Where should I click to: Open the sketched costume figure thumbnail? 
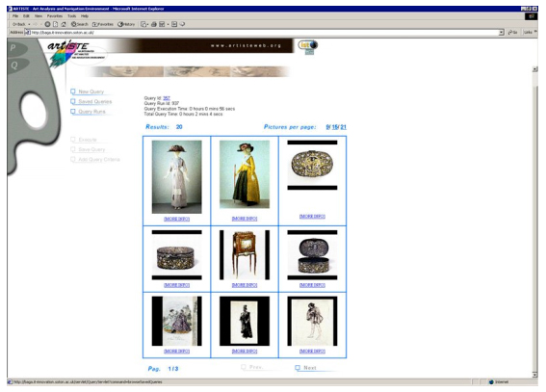click(312, 321)
